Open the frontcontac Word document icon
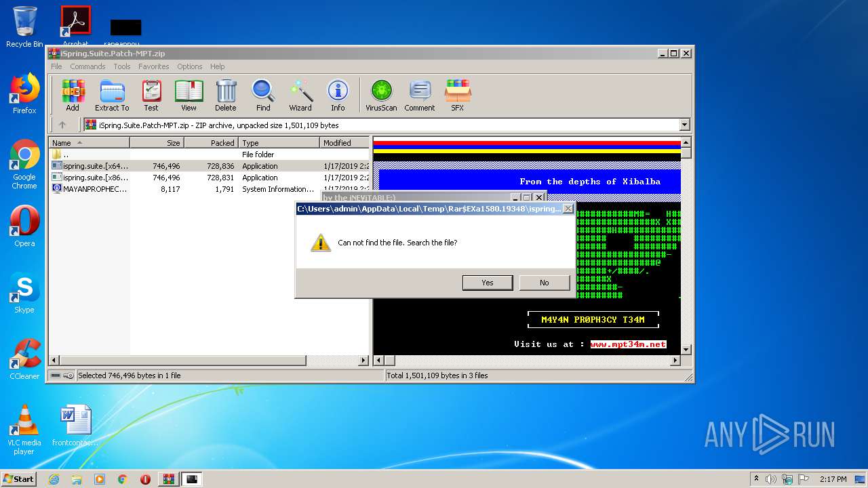 coord(75,426)
